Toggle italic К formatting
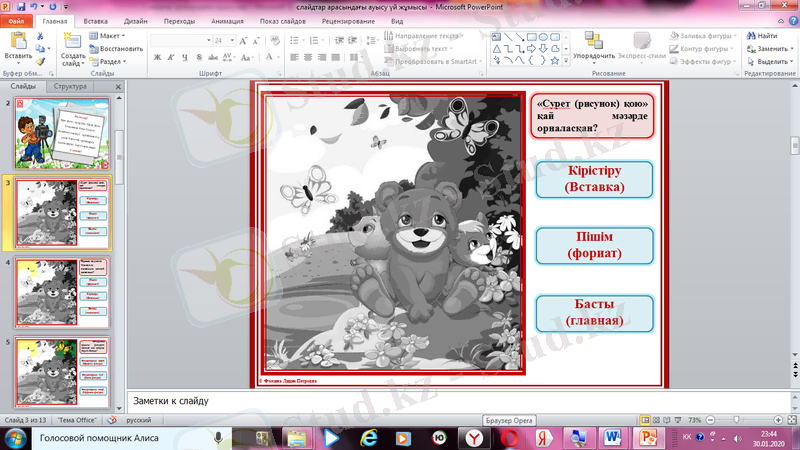The height and width of the screenshot is (450, 800). [x=171, y=59]
